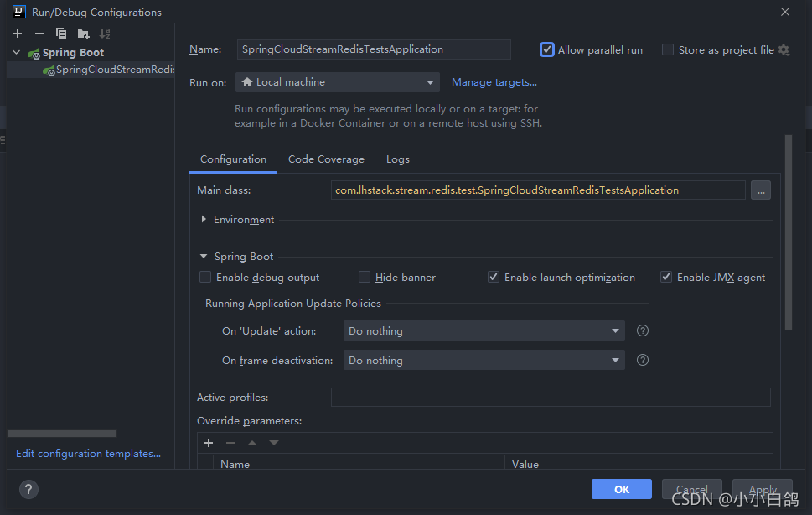
Task: Open help for On frame deactivation
Action: click(x=643, y=360)
